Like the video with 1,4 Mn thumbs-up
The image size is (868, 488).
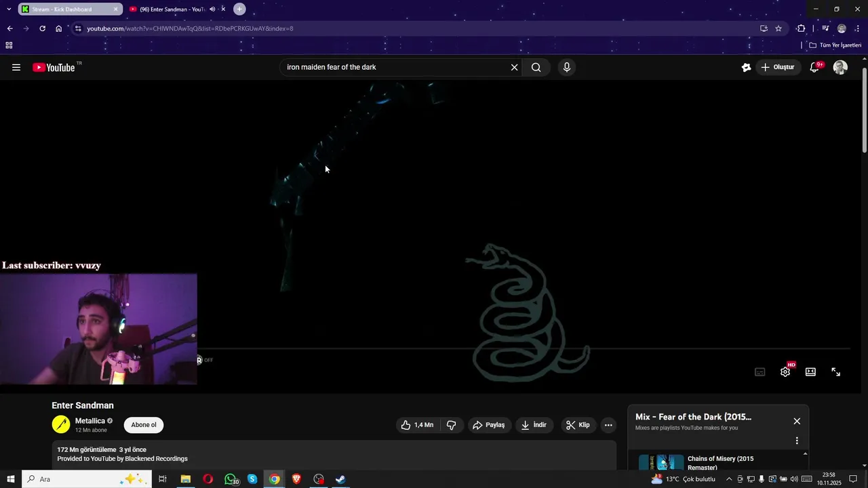tap(417, 425)
